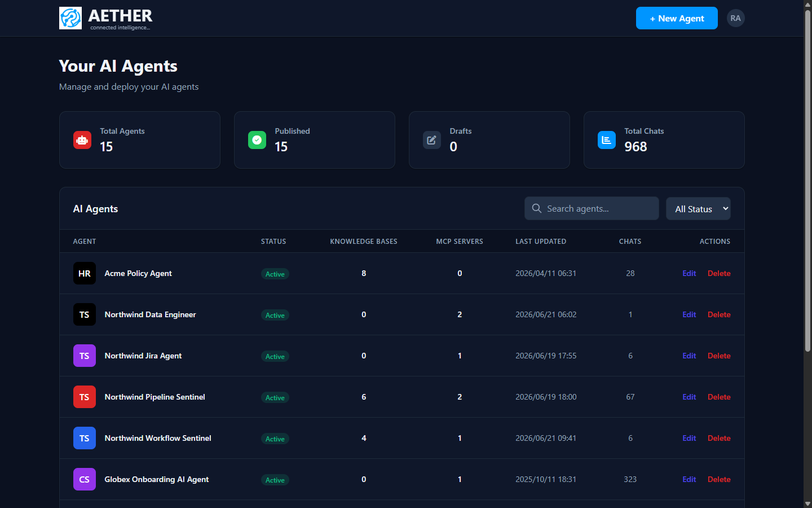
Task: Click the Aether logo icon
Action: click(70, 18)
